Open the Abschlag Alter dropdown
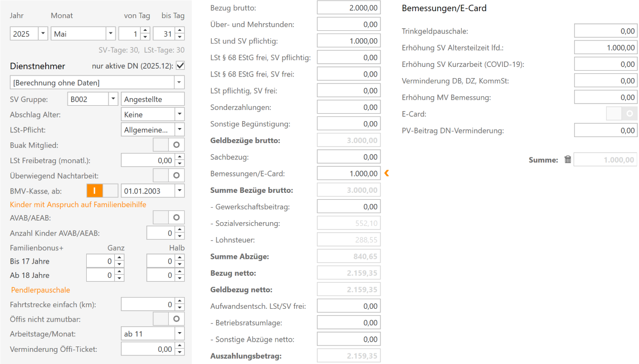This screenshot has width=639, height=364. pyautogui.click(x=179, y=114)
